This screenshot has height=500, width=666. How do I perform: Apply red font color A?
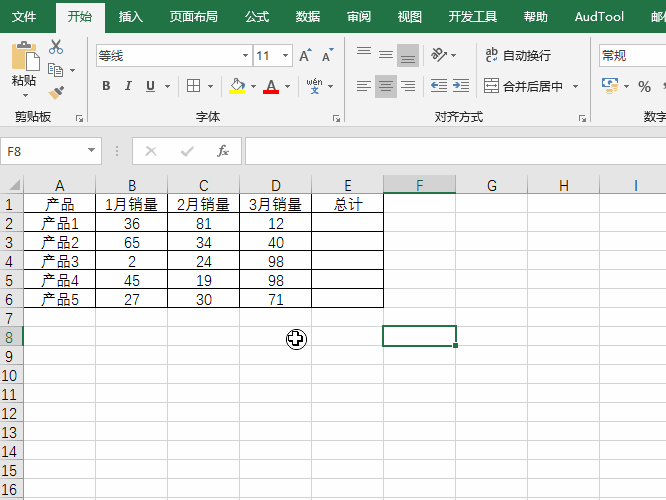(271, 86)
